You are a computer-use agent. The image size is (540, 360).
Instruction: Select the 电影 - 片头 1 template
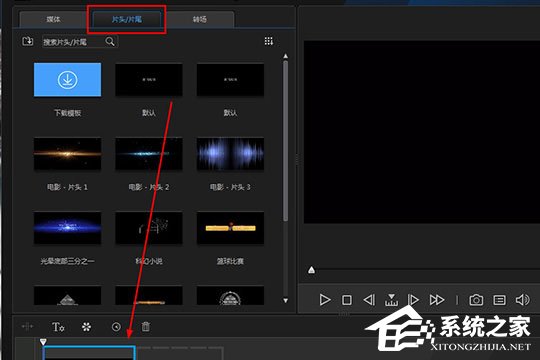pos(68,154)
